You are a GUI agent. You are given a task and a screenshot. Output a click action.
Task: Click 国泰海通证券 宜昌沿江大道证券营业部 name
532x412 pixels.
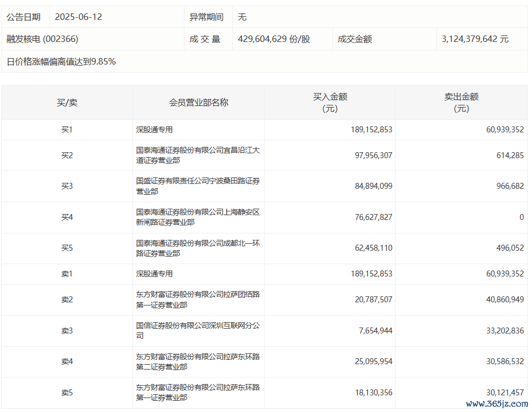(x=198, y=155)
